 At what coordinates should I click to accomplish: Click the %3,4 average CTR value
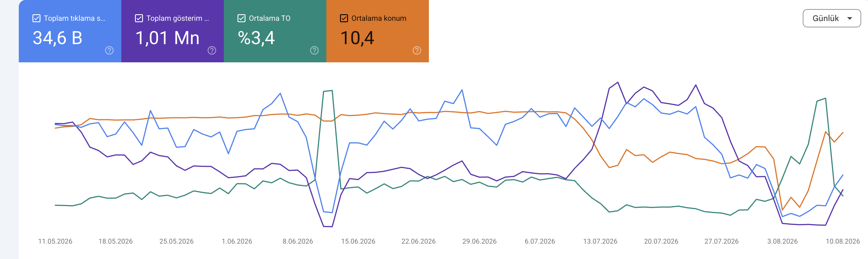click(x=256, y=38)
